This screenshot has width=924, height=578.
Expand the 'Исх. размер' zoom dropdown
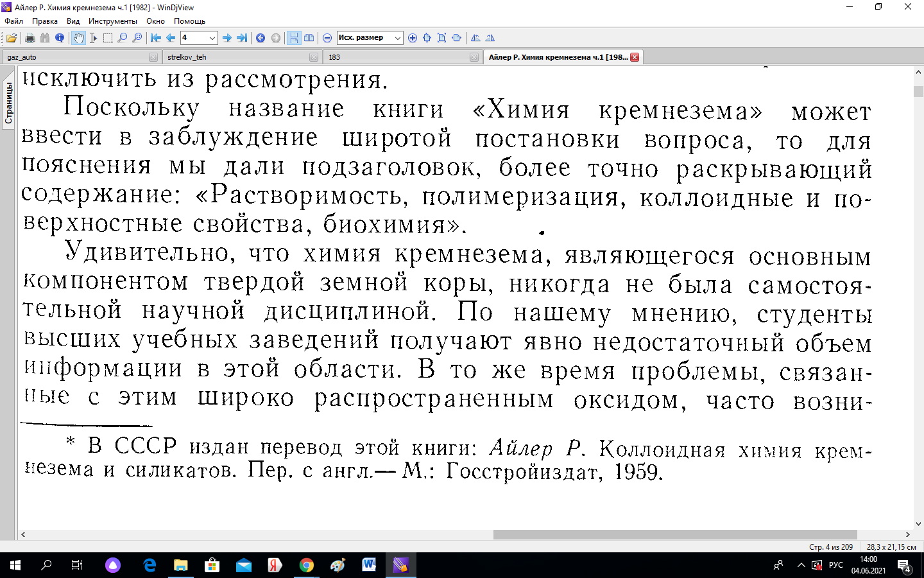pyautogui.click(x=397, y=38)
